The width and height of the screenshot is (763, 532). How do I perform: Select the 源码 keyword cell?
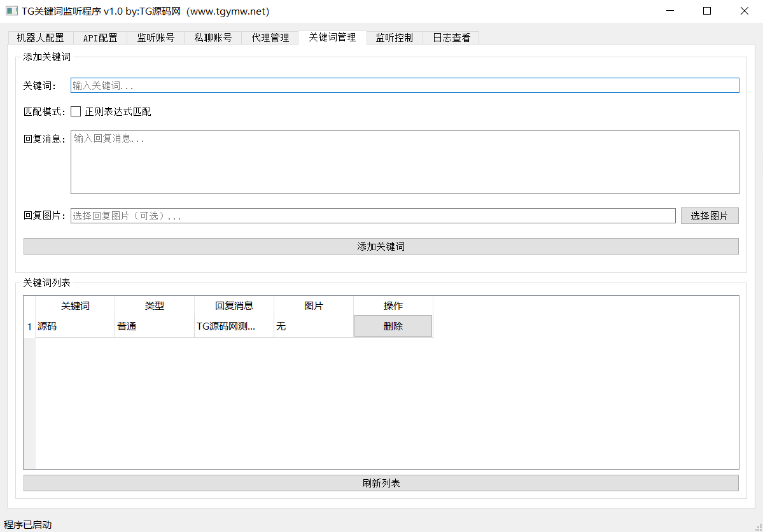coord(74,326)
